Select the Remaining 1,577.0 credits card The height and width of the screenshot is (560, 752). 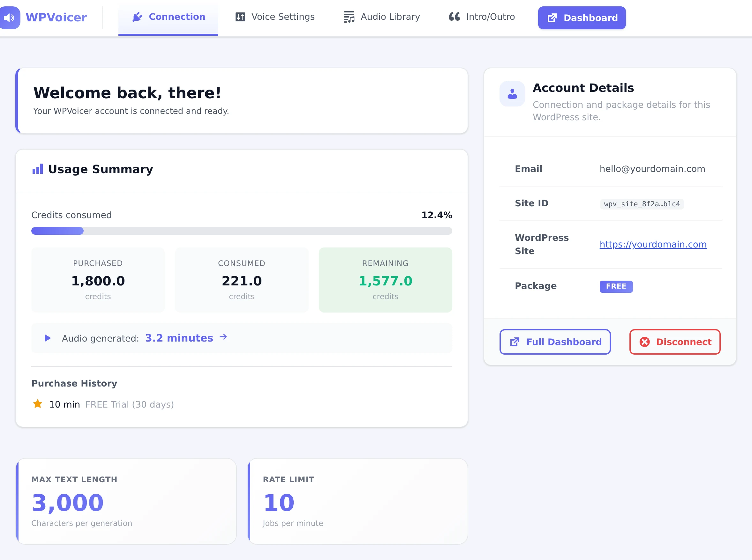coord(385,280)
